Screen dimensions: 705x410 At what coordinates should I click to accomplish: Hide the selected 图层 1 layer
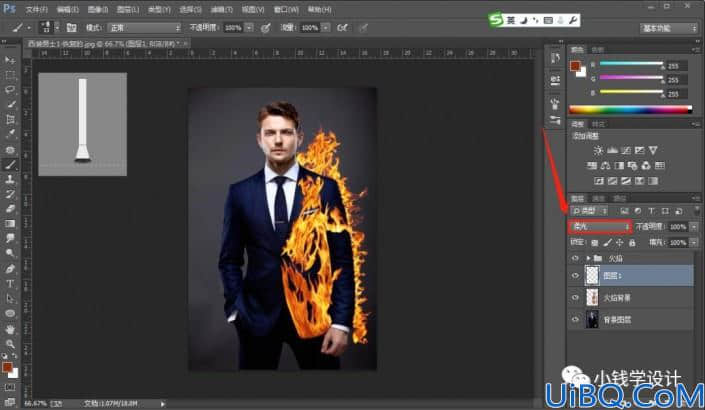point(575,276)
